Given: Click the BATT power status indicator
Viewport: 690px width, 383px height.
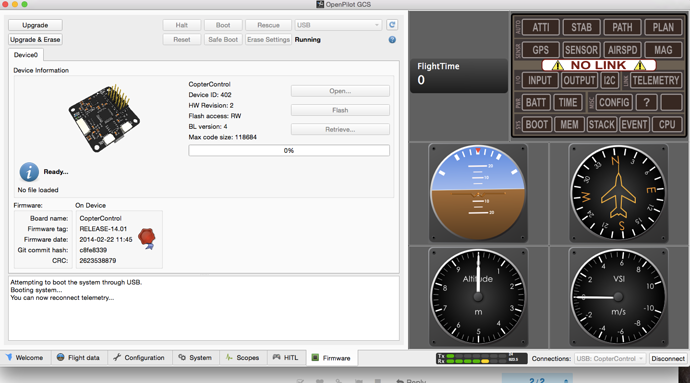Looking at the screenshot, I should coord(536,103).
